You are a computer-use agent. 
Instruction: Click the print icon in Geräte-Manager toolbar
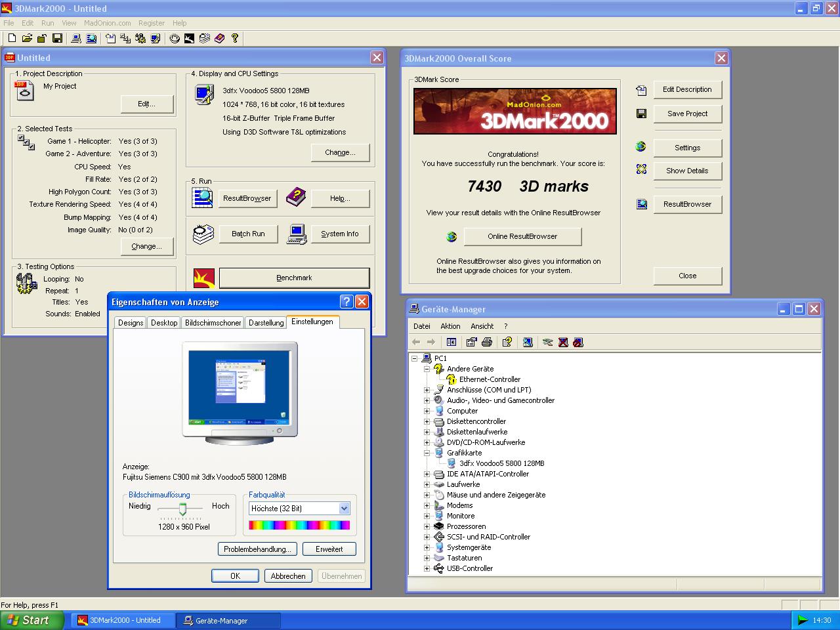(x=486, y=342)
